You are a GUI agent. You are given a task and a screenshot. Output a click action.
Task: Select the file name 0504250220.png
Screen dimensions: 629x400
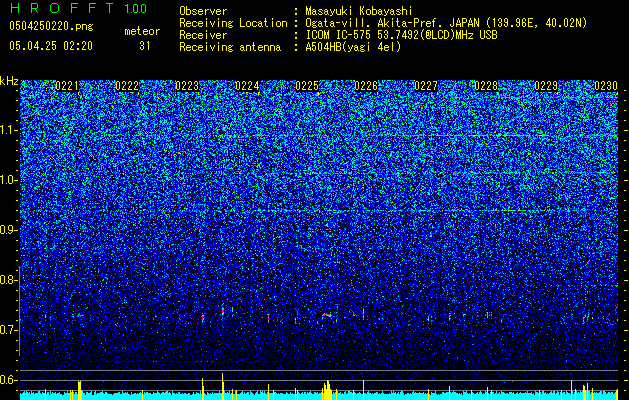point(51,26)
